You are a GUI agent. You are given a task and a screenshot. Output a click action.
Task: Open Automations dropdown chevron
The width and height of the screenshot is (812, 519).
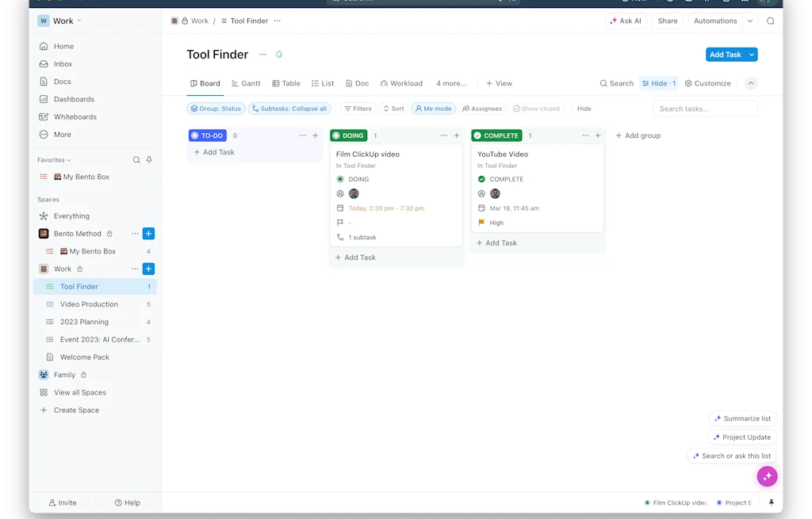(750, 21)
